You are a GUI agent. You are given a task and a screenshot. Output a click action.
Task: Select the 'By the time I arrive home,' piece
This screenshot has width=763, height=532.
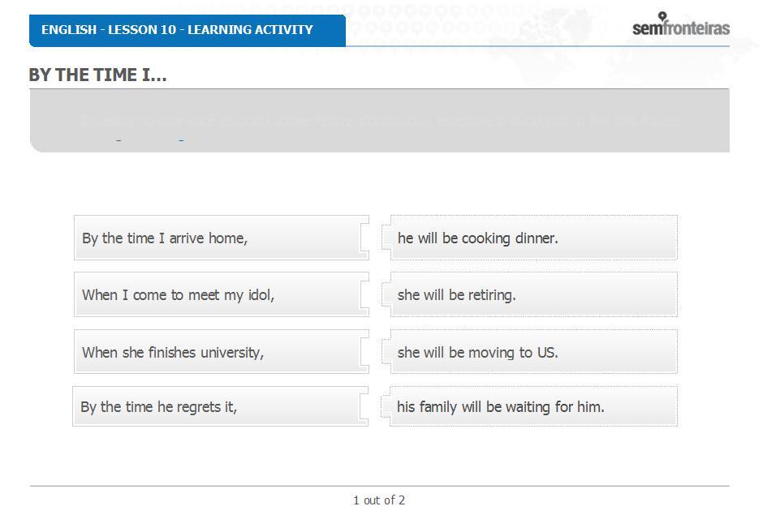point(222,238)
